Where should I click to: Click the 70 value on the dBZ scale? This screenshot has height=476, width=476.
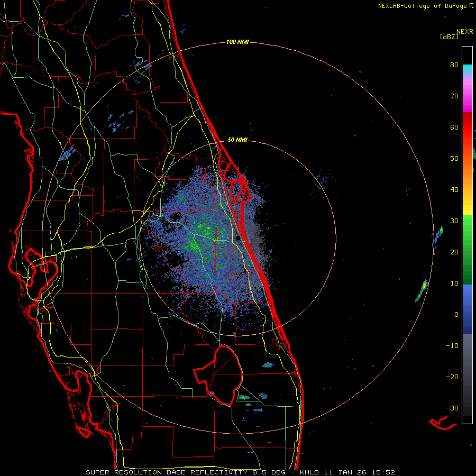click(x=454, y=96)
